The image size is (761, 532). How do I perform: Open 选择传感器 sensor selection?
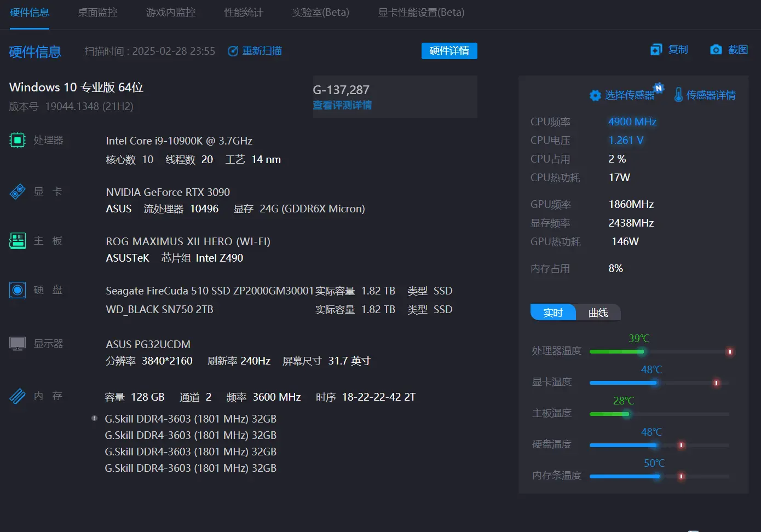(630, 95)
